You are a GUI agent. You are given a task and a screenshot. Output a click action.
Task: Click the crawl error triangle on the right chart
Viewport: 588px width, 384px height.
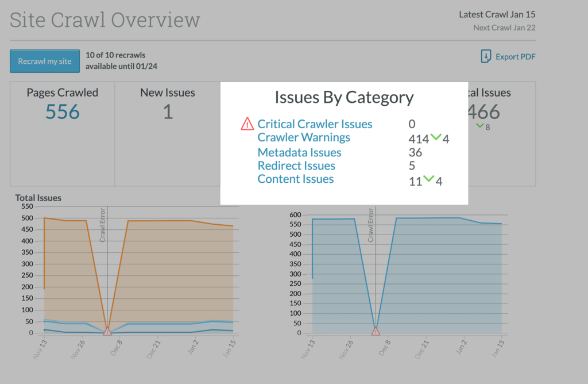tap(376, 331)
